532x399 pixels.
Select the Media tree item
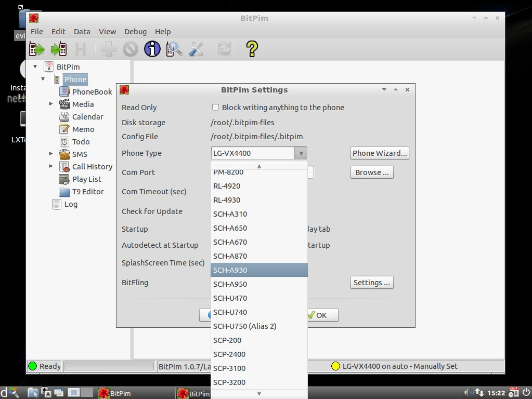point(83,104)
